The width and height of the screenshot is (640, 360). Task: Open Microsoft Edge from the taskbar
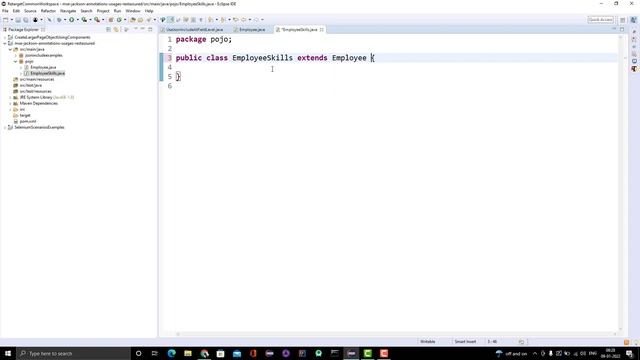pyautogui.click(x=171, y=353)
